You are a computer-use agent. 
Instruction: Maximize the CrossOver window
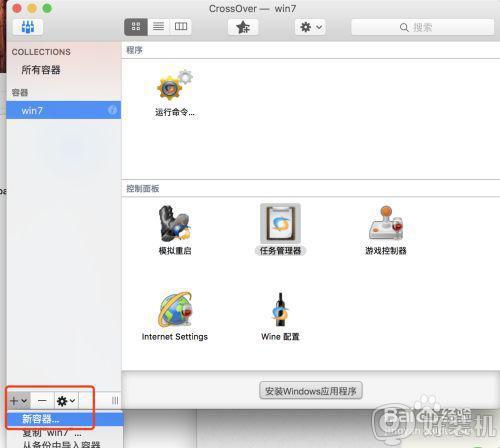coord(47,8)
